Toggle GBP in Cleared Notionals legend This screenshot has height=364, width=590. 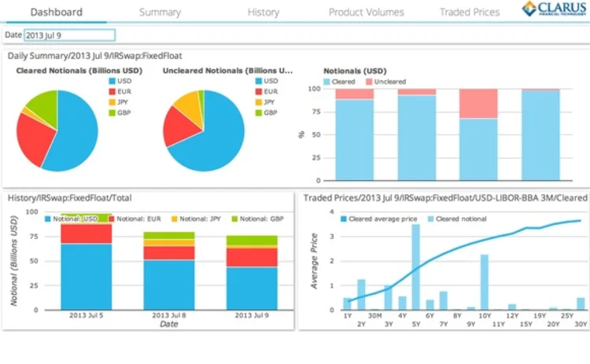(120, 112)
